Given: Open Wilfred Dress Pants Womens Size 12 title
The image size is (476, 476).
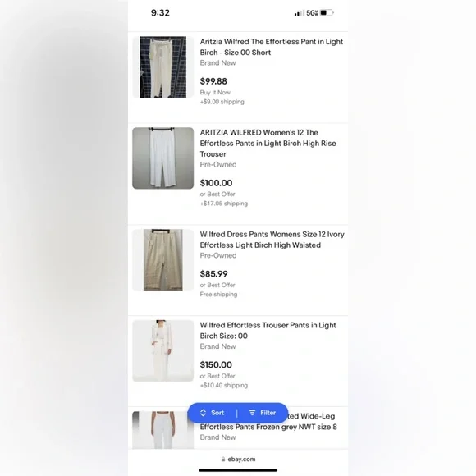Looking at the screenshot, I should 272,240.
